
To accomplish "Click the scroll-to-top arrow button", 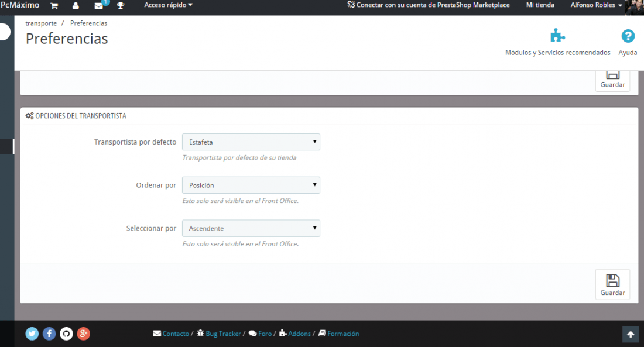I will tap(631, 334).
